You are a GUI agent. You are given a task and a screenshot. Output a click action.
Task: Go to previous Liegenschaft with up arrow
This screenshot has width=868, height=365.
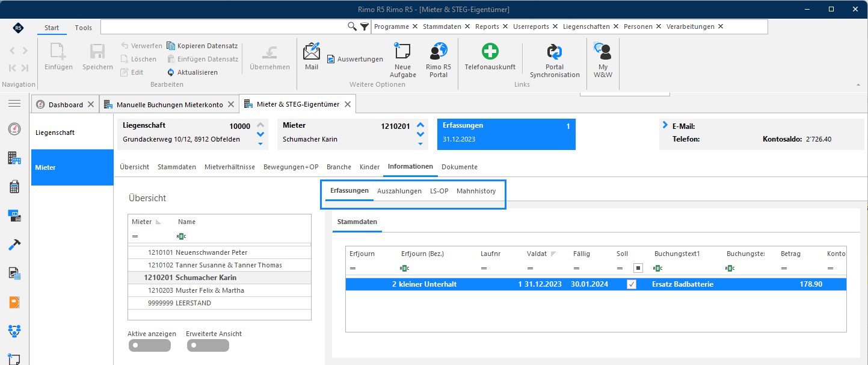click(x=260, y=125)
